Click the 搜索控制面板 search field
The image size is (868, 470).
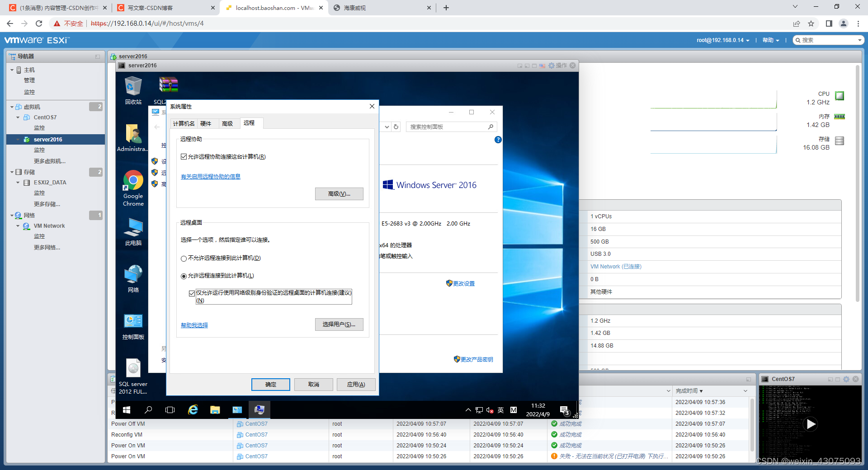pos(451,127)
